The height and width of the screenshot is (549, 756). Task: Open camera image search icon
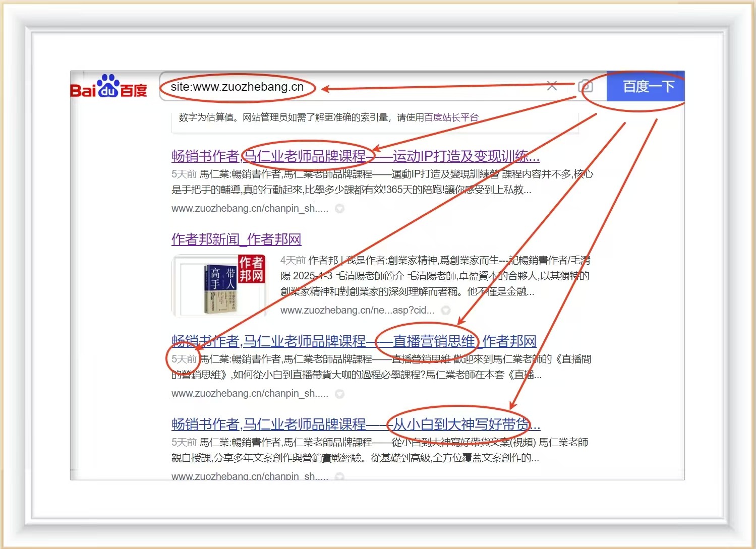(585, 86)
